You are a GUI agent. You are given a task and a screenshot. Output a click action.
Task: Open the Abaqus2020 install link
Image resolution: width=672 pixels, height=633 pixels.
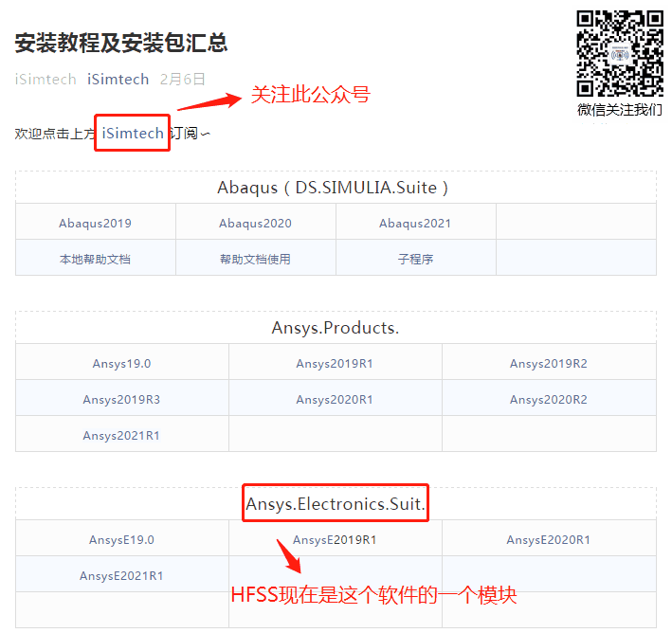coord(255,224)
